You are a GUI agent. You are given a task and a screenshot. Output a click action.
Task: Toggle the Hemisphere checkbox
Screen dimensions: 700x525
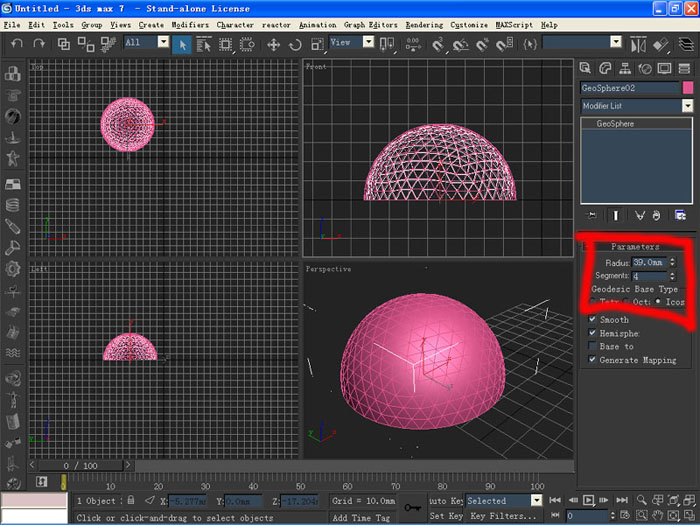pos(592,333)
